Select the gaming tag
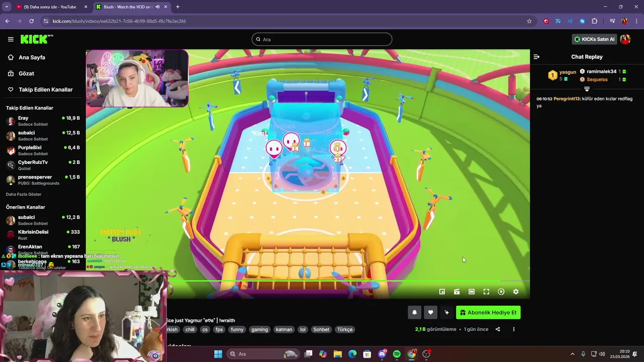Screen dimensions: 644x362 tap(260, 330)
